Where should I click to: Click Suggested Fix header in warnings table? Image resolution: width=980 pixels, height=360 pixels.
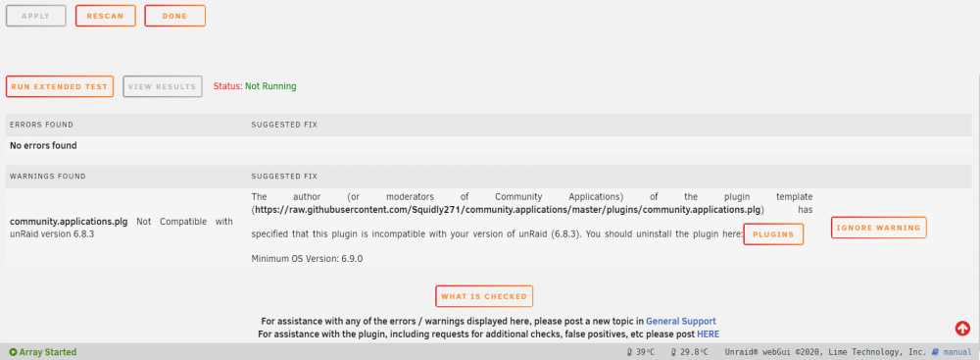point(284,177)
